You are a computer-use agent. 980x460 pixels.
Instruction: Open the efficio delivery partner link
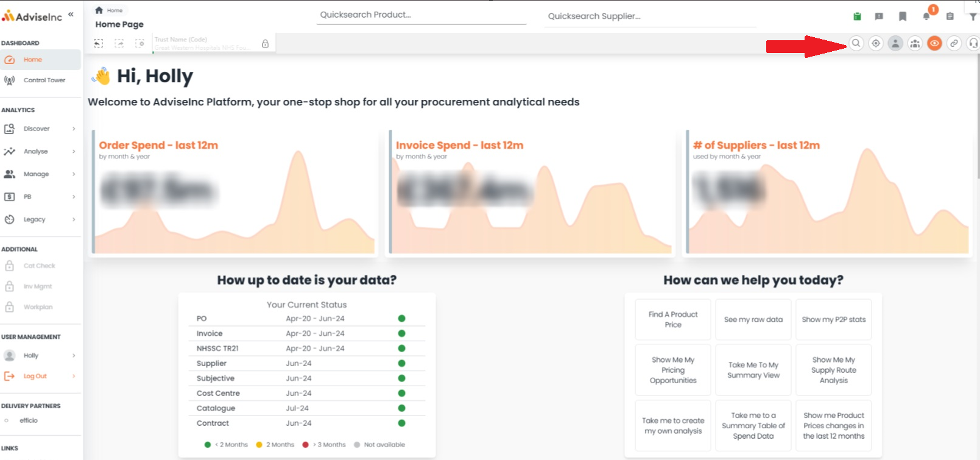tap(29, 420)
